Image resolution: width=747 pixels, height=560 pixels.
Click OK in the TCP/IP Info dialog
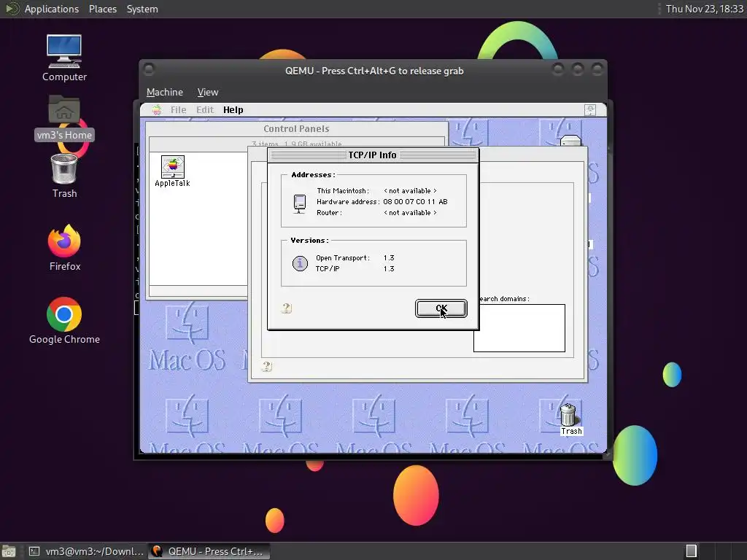[441, 308]
